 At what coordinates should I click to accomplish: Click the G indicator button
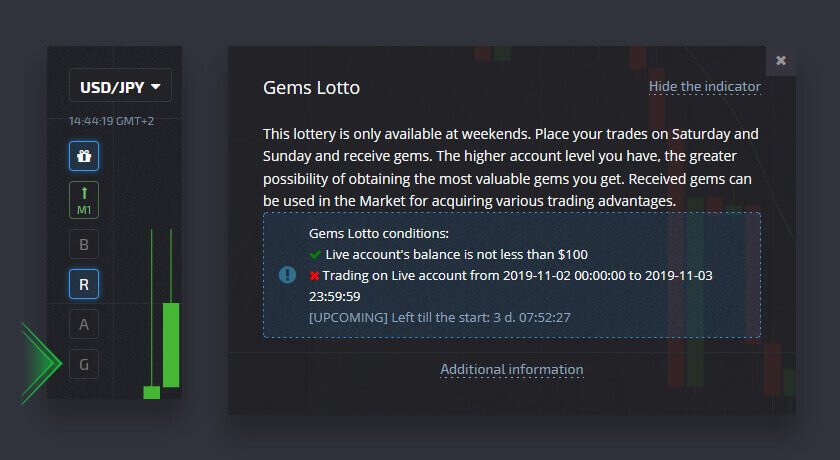pos(83,365)
